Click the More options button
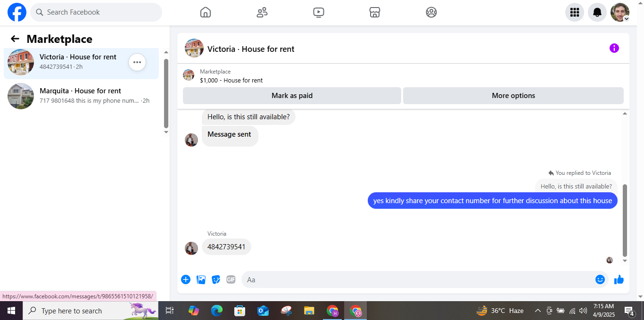 click(513, 96)
